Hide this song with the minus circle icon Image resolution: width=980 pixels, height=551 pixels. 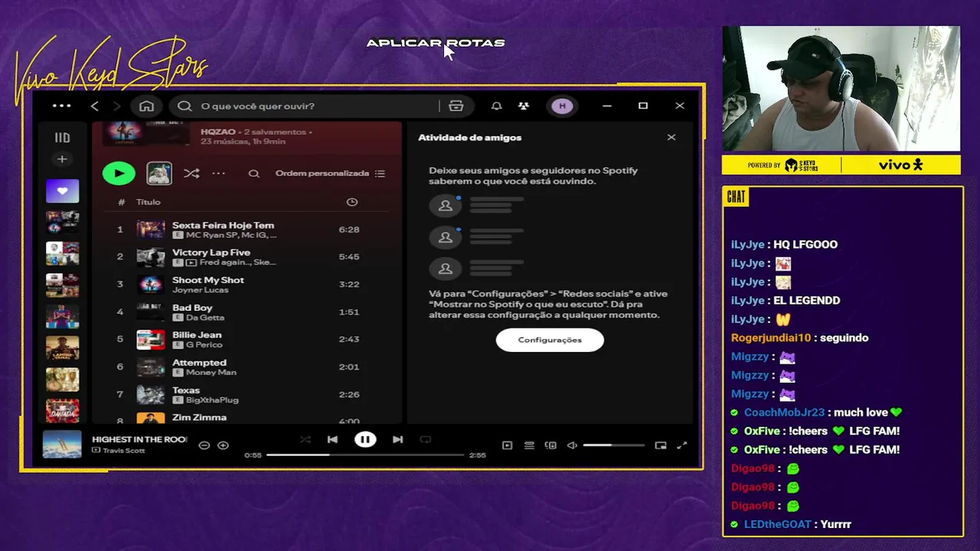[x=204, y=445]
